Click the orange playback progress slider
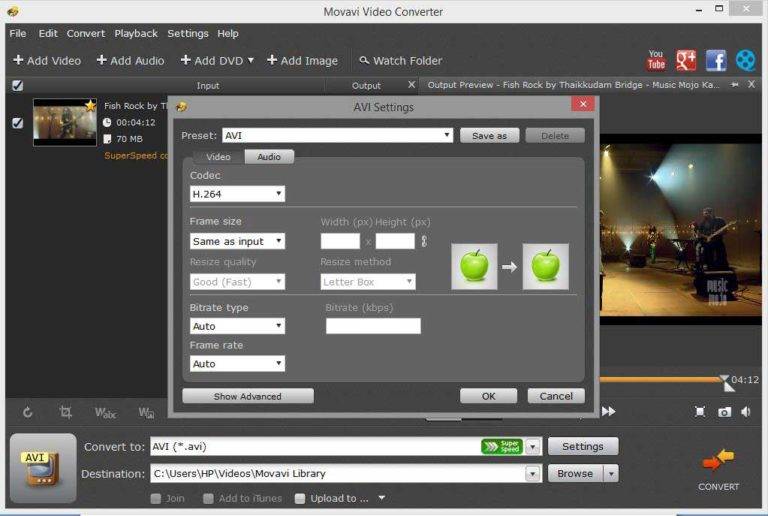Viewport: 768px width, 516px height. tap(662, 379)
